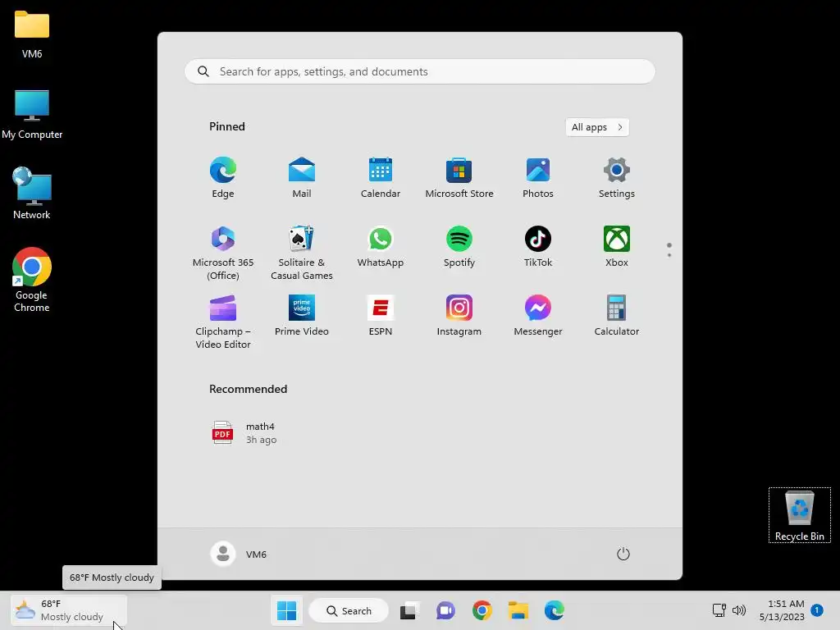Click the power button in Start menu
840x630 pixels.
[x=623, y=554]
